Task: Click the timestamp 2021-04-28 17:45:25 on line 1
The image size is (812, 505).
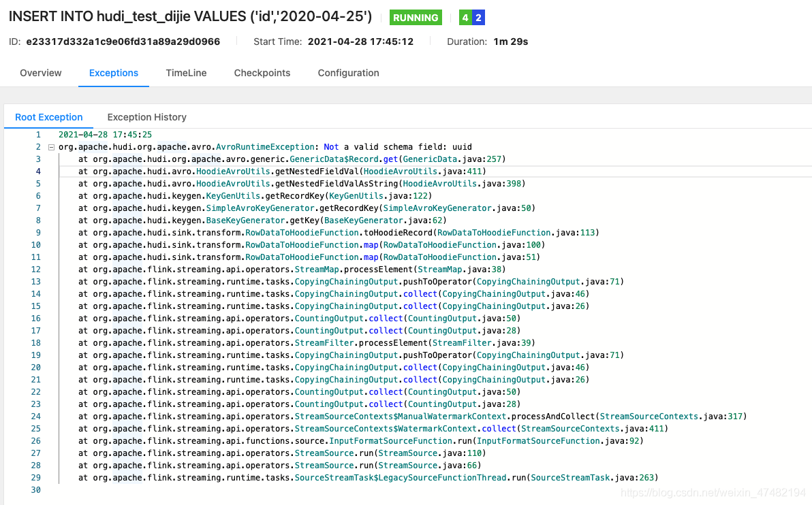Action: [x=105, y=135]
